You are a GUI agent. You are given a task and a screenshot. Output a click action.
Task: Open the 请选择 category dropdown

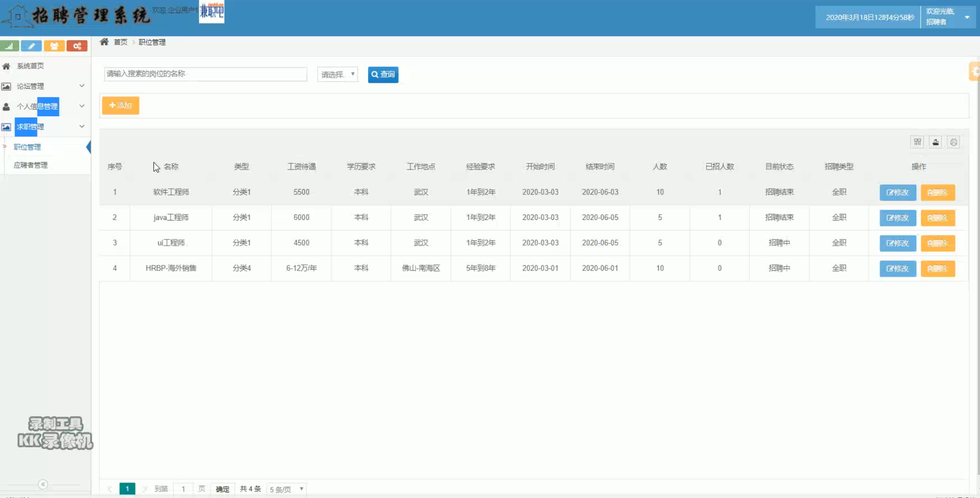337,74
